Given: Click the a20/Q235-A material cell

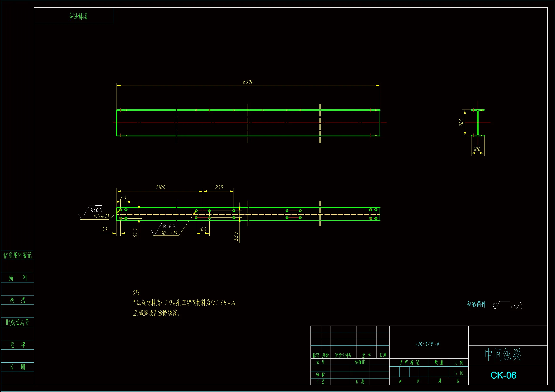Looking at the screenshot, I should coord(427,344).
